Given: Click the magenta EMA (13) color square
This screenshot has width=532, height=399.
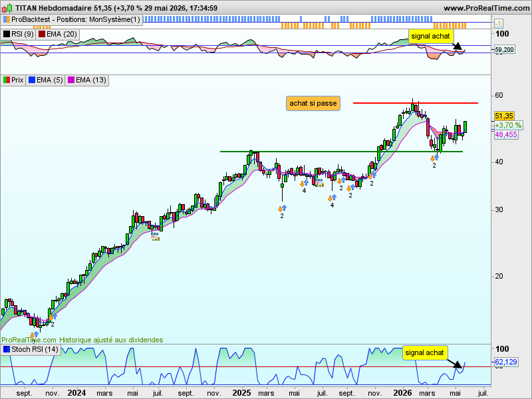Looking at the screenshot, I should [71, 80].
